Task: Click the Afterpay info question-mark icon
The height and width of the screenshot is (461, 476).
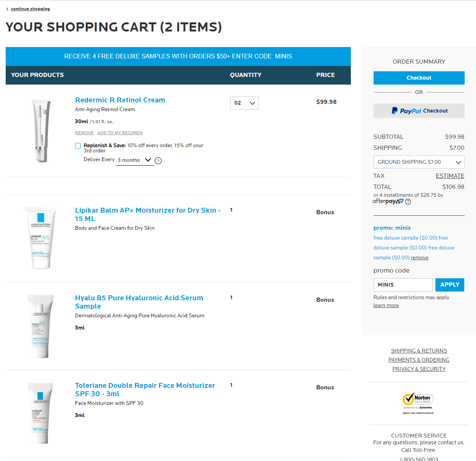Action: point(408,202)
